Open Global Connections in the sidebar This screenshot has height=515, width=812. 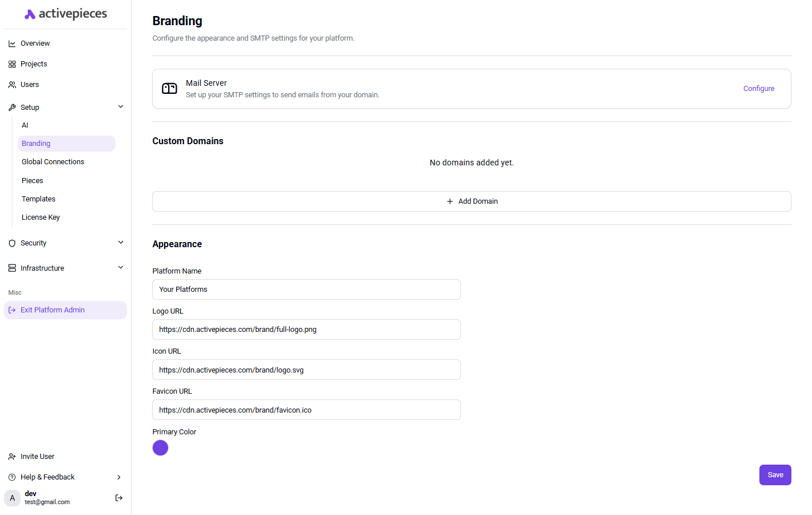pos(53,162)
